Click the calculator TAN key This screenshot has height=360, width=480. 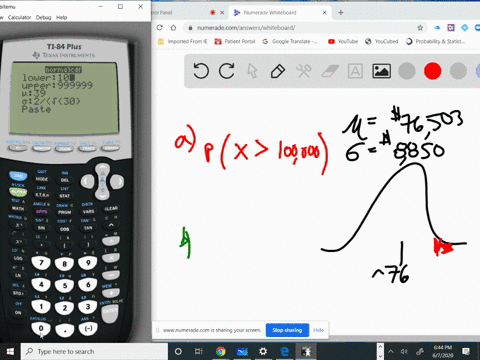pos(88,228)
